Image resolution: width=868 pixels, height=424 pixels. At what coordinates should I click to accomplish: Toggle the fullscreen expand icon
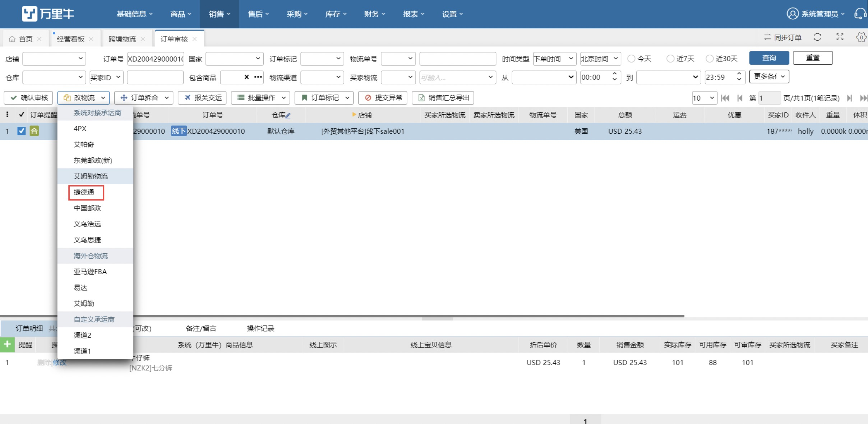pyautogui.click(x=840, y=37)
